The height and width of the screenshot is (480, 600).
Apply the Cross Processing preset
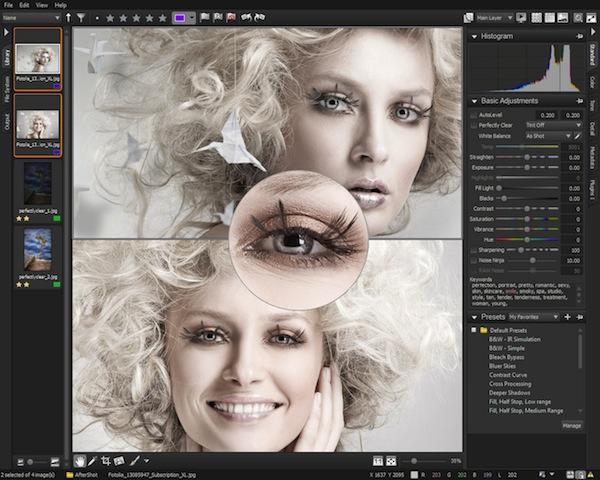(510, 384)
